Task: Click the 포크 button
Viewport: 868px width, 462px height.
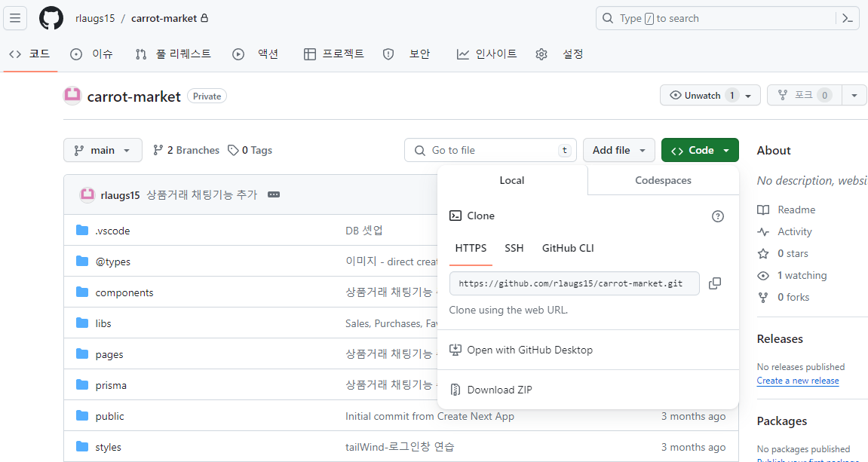Action: coord(805,95)
